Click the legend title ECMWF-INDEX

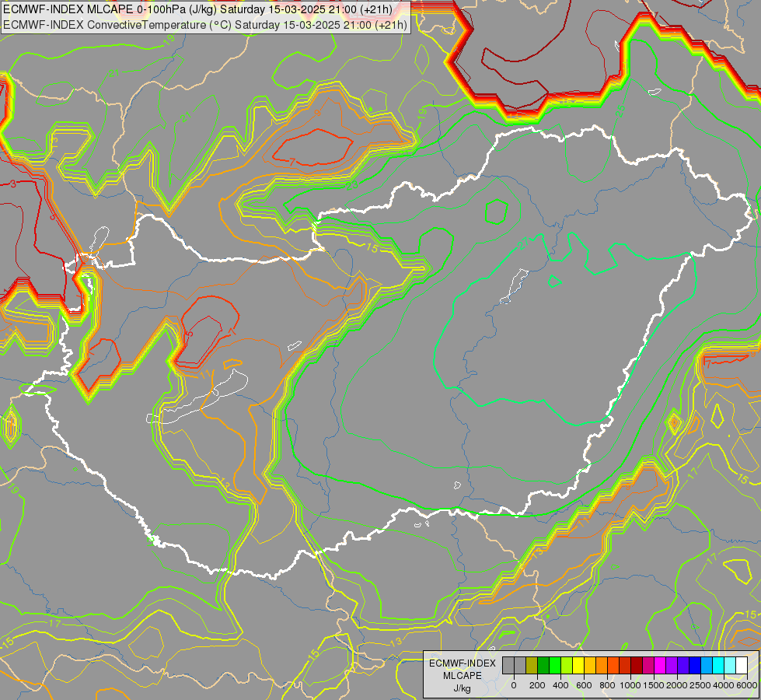pos(463,663)
